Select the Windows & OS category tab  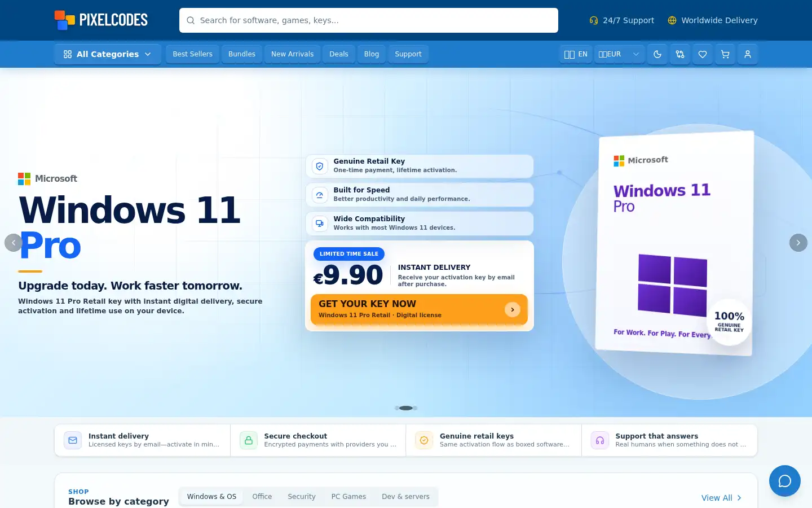[211, 497]
